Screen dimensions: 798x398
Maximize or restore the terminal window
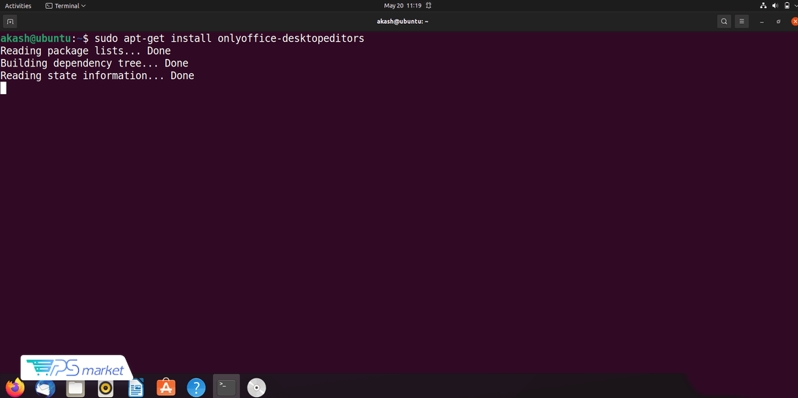[778, 22]
